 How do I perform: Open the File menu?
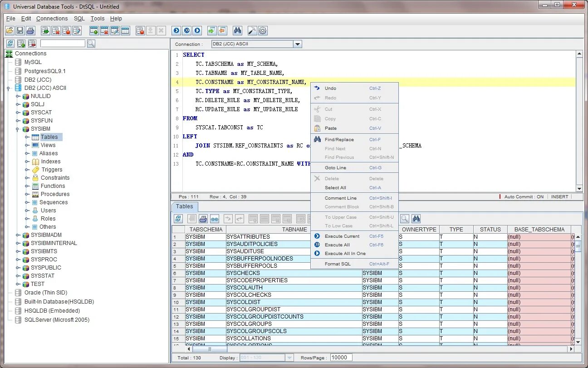[11, 19]
